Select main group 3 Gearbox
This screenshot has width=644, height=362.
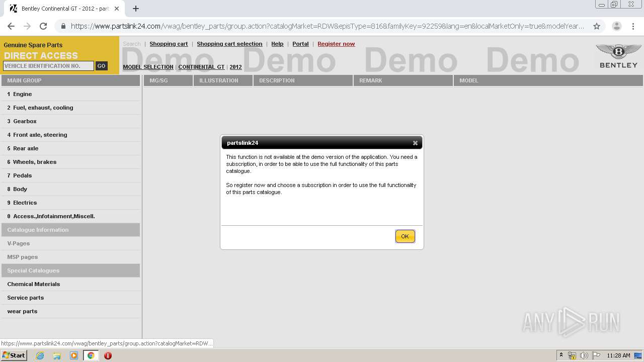(70, 121)
